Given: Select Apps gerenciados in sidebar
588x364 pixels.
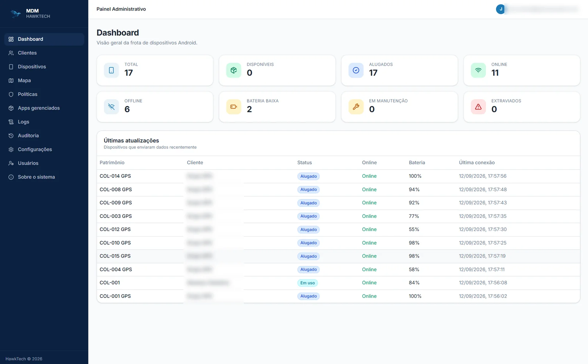Looking at the screenshot, I should (x=44, y=108).
